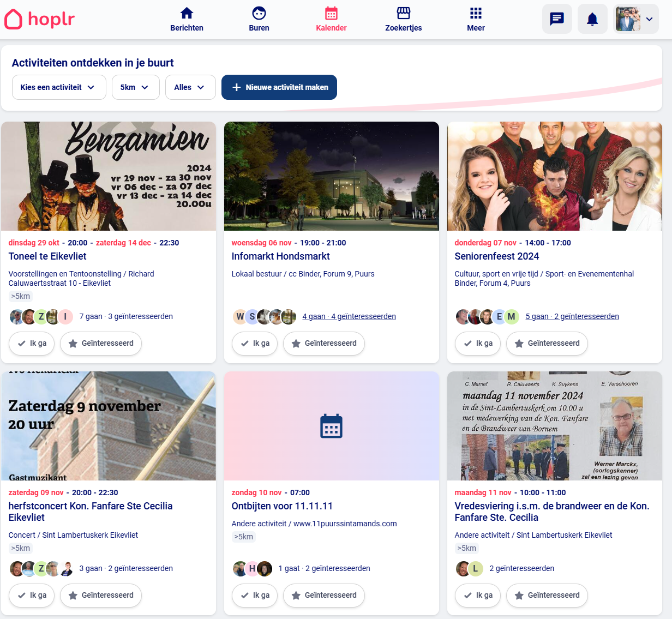Expand the Alles filter dropdown
The image size is (672, 619).
190,87
